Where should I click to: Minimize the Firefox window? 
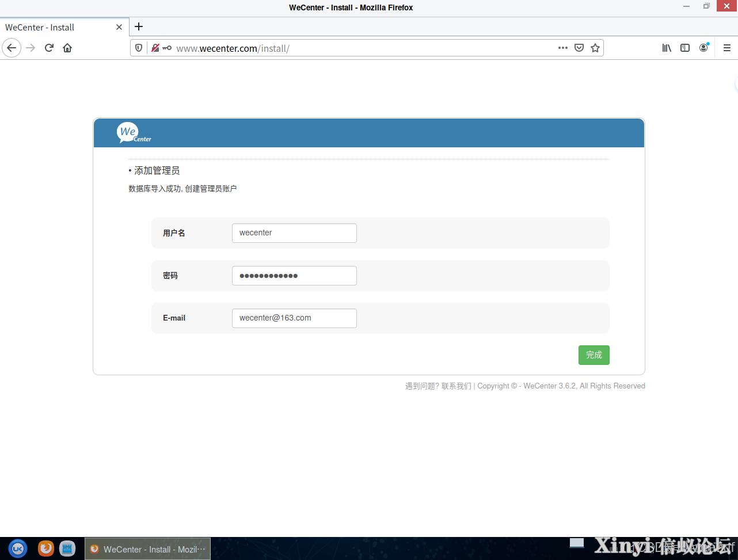(687, 6)
